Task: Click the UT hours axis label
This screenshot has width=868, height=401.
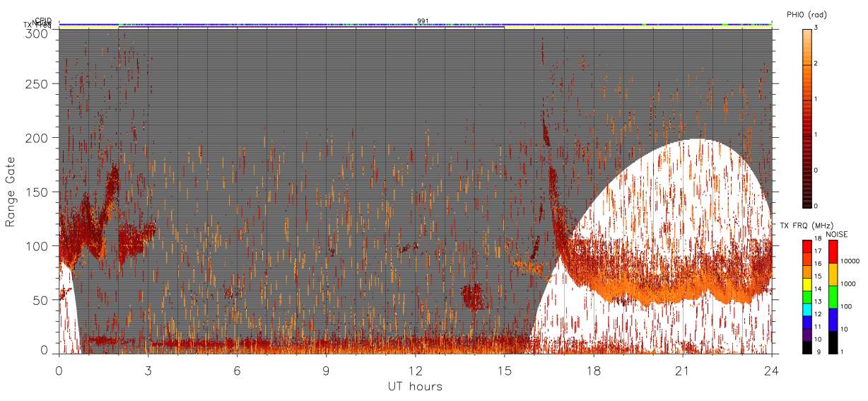Action: tap(415, 386)
